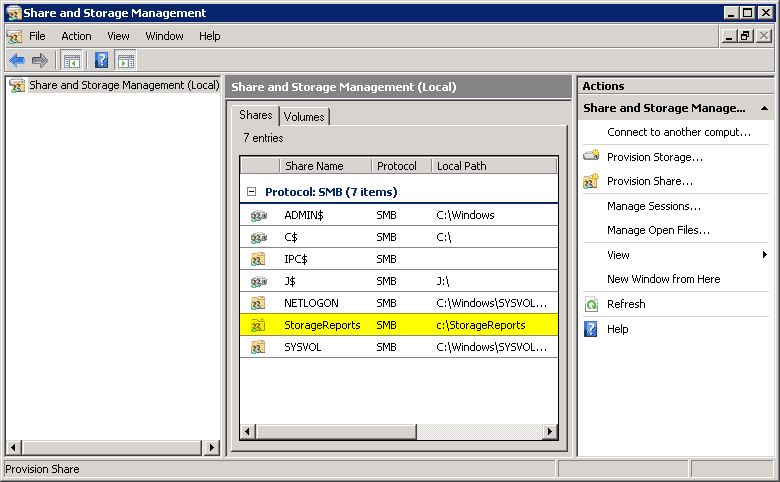780x482 pixels.
Task: Open the Help menu in the menu bar
Action: [209, 36]
